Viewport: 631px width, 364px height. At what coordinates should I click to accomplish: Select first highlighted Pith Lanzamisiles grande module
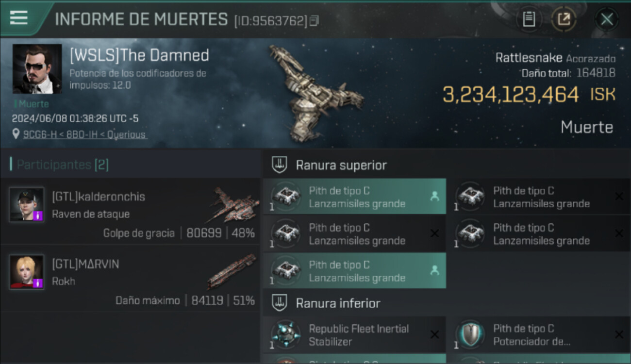pos(354,197)
